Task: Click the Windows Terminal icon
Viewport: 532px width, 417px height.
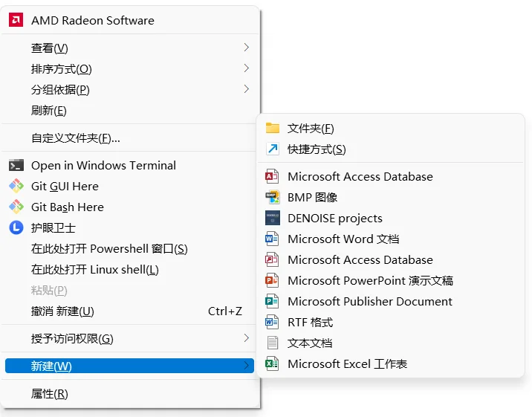Action: pyautogui.click(x=16, y=165)
